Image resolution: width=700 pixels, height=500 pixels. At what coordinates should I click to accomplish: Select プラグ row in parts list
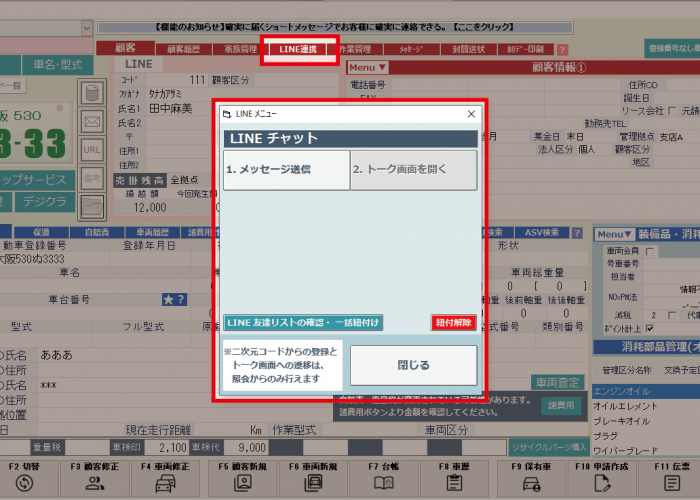tap(646, 436)
